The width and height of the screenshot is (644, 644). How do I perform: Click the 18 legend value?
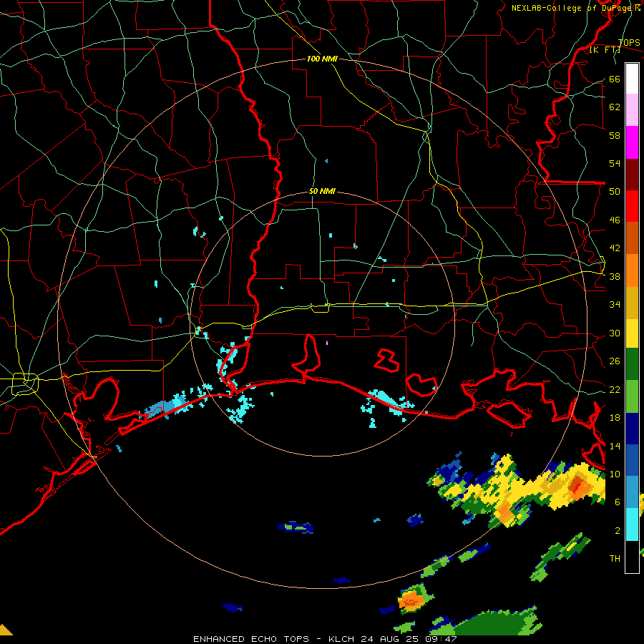point(615,418)
